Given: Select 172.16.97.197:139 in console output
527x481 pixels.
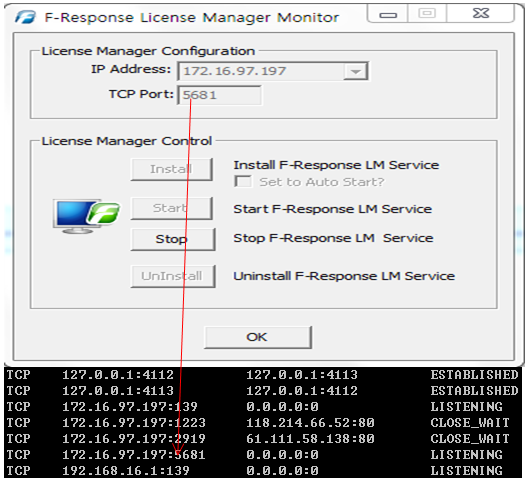Looking at the screenshot, I should [x=130, y=407].
